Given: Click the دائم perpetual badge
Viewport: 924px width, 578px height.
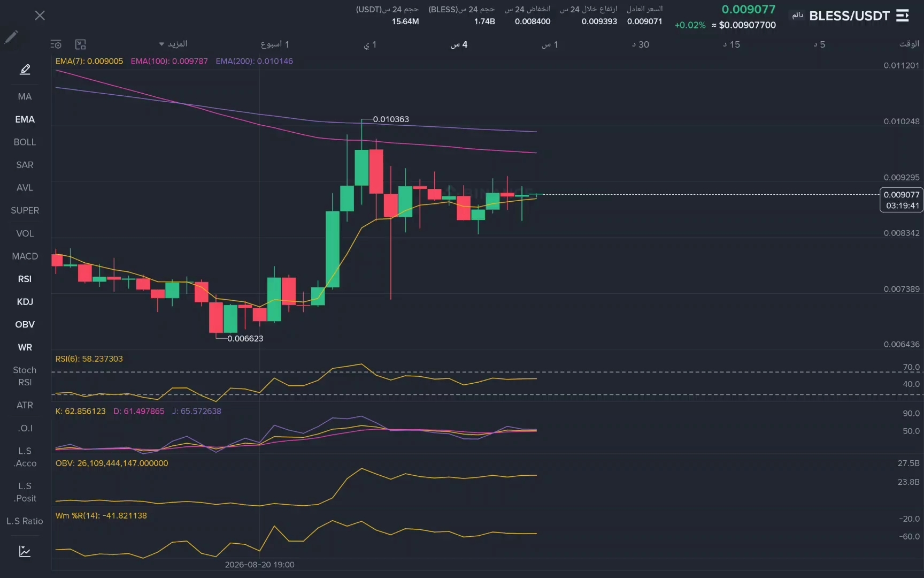Looking at the screenshot, I should (798, 16).
